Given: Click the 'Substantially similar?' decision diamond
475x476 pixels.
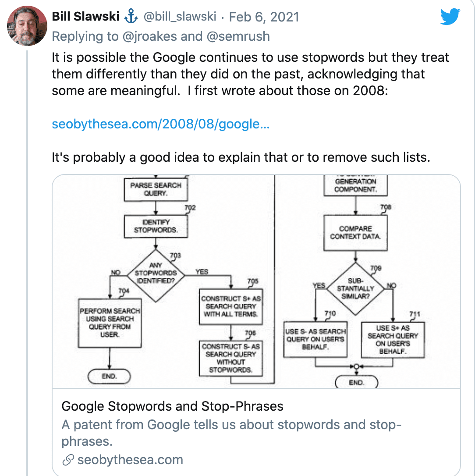Looking at the screenshot, I should [355, 288].
